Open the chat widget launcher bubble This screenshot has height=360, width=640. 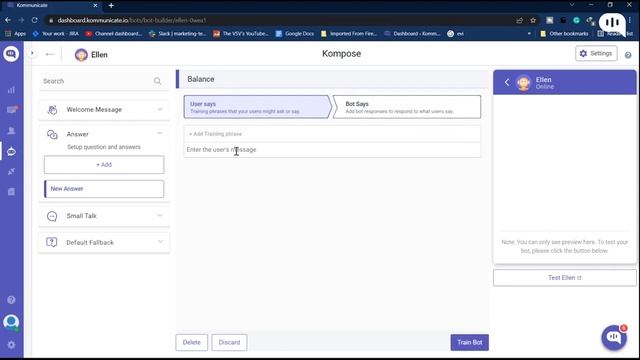[614, 337]
